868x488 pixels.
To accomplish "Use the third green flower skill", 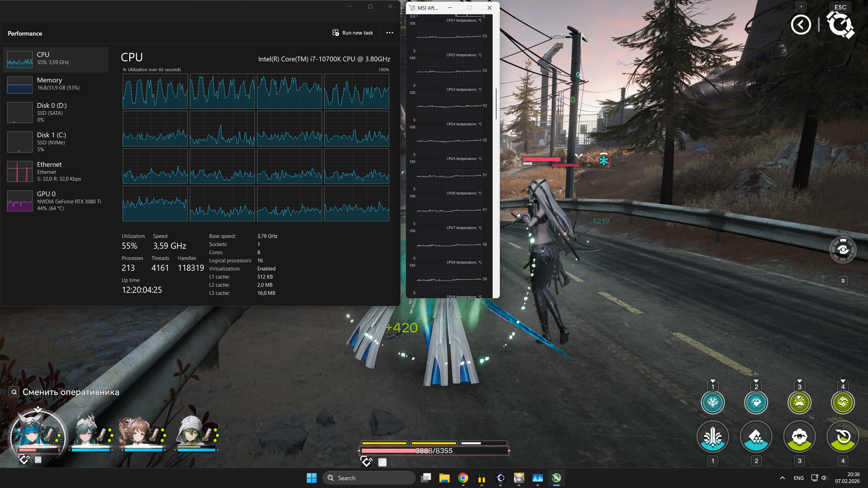I will (799, 437).
